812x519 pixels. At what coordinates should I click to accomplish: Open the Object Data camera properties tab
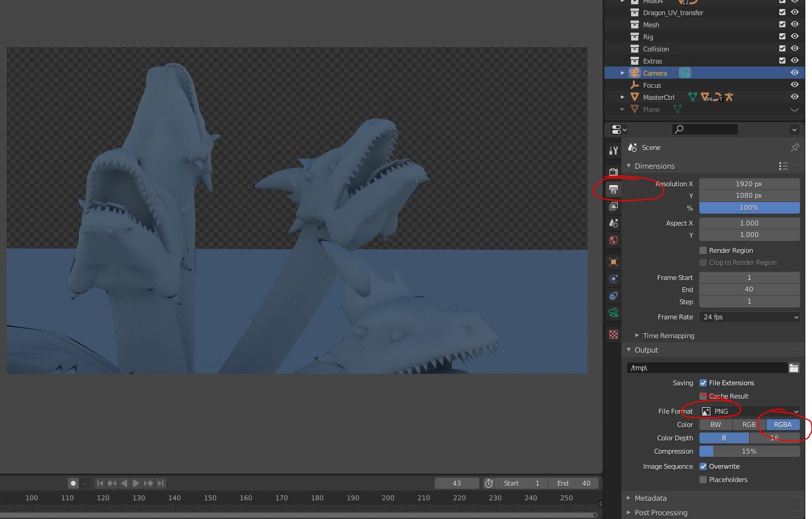613,313
